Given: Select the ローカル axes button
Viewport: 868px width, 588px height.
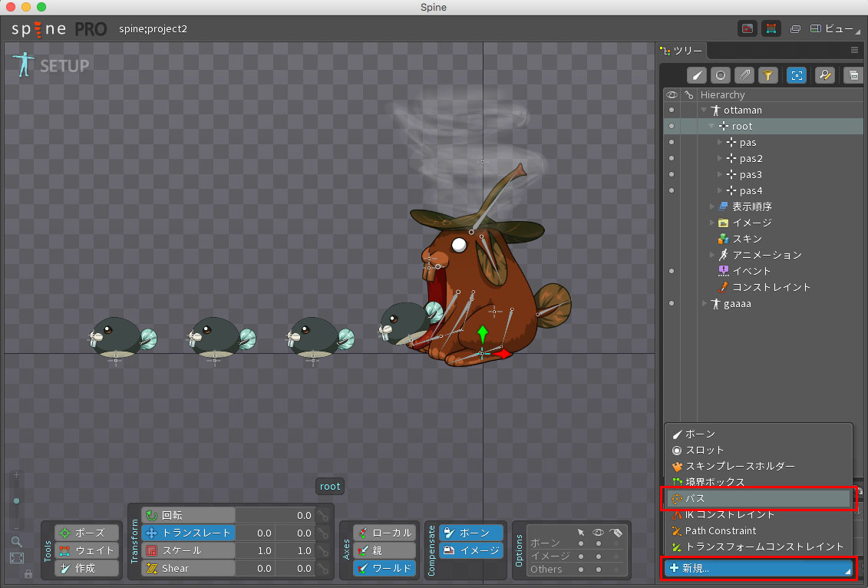Looking at the screenshot, I should 384,533.
